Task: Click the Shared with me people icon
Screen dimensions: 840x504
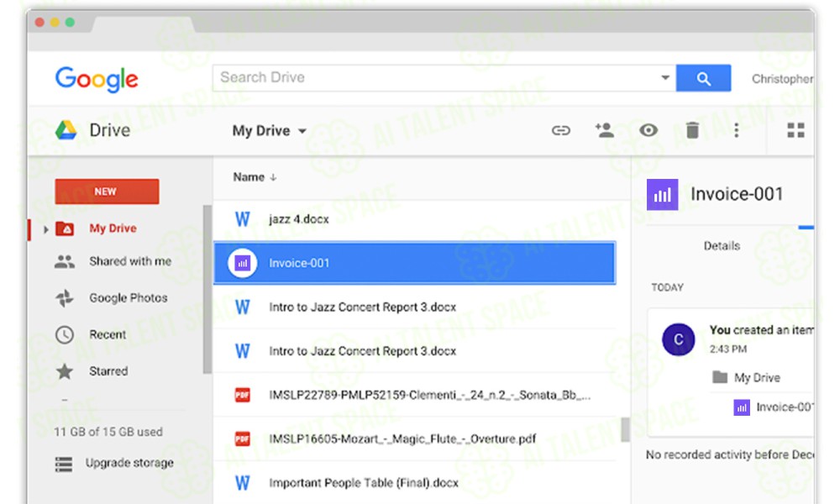Action: (65, 261)
